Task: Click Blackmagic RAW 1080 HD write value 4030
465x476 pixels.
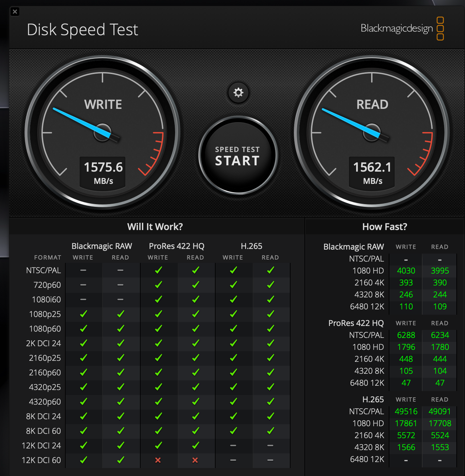Action: tap(406, 271)
